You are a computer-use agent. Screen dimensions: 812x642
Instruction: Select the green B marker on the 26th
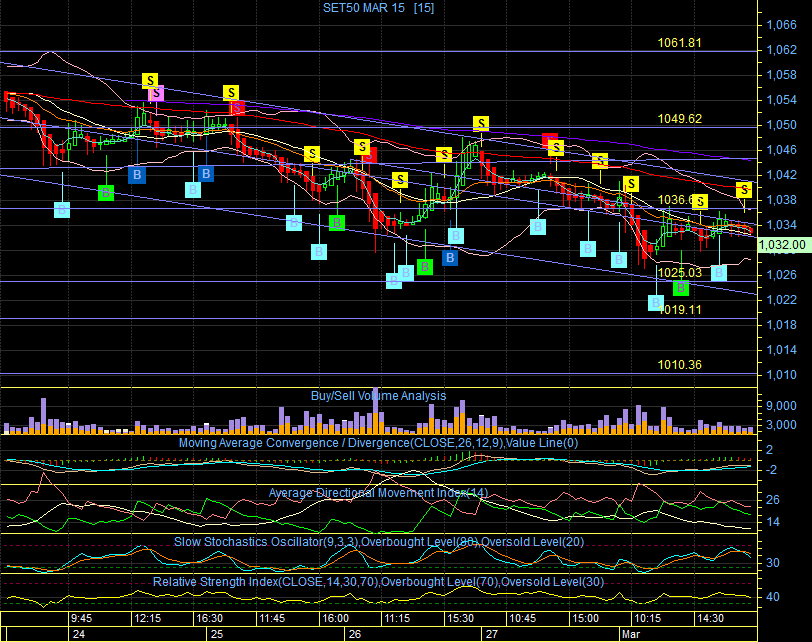click(425, 267)
